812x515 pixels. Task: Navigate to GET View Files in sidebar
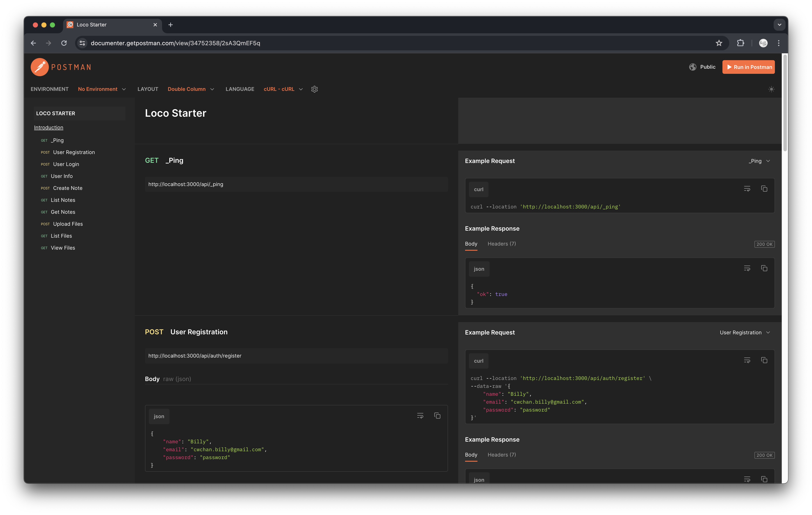[58, 248]
